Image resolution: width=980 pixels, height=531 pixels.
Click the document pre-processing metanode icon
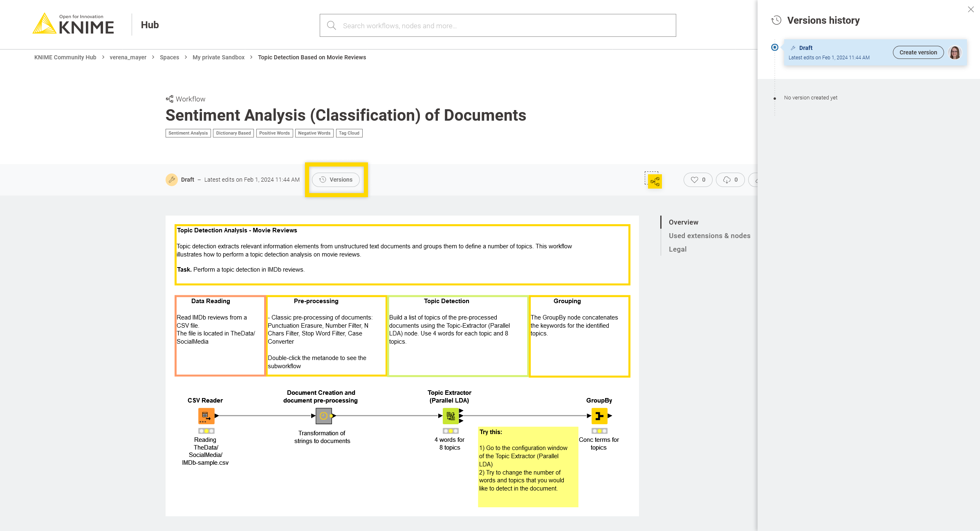(323, 416)
